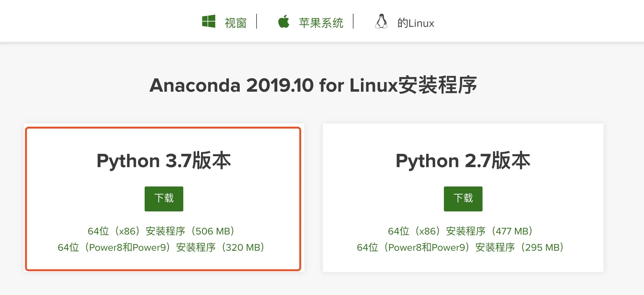
Task: Open the 64位 x86 installer link (477 MB)
Action: (460, 231)
